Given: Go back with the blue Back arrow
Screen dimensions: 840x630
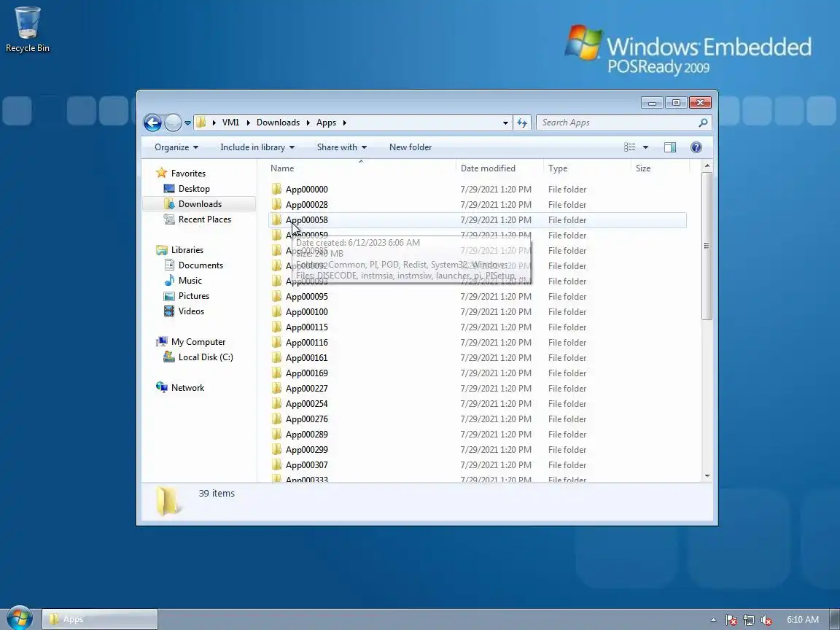Looking at the screenshot, I should click(152, 122).
